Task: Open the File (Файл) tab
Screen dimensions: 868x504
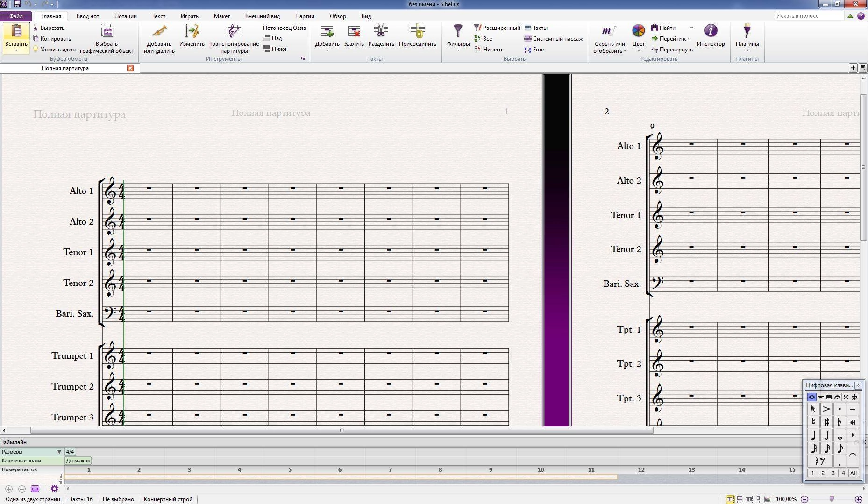Action: (x=16, y=16)
